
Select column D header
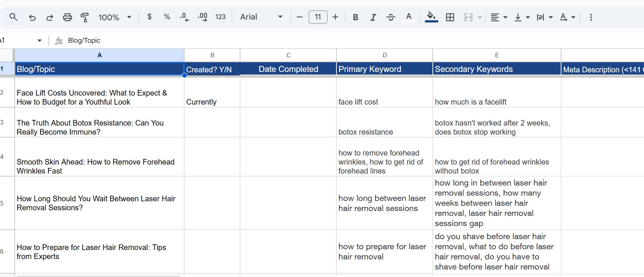point(384,55)
